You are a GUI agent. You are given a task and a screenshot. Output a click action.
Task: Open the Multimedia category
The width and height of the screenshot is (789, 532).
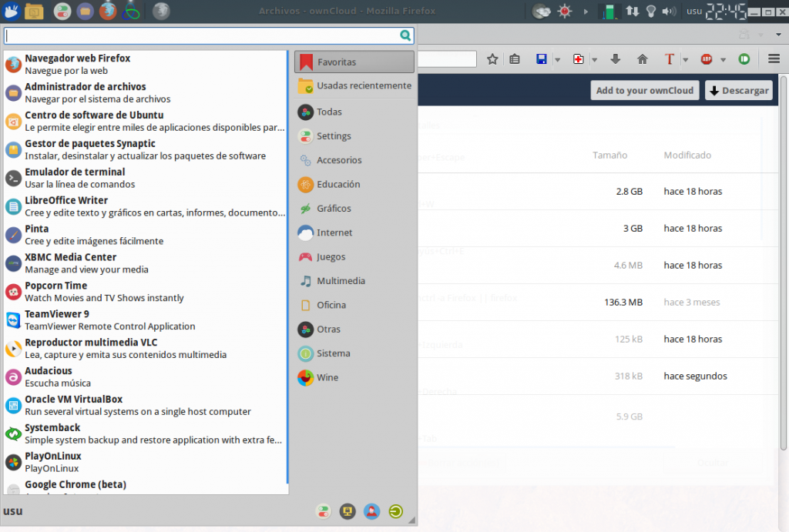point(354,280)
